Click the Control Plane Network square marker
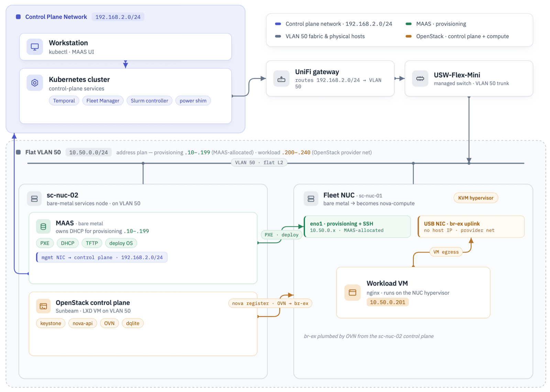This screenshot has height=392, width=550. (18, 17)
